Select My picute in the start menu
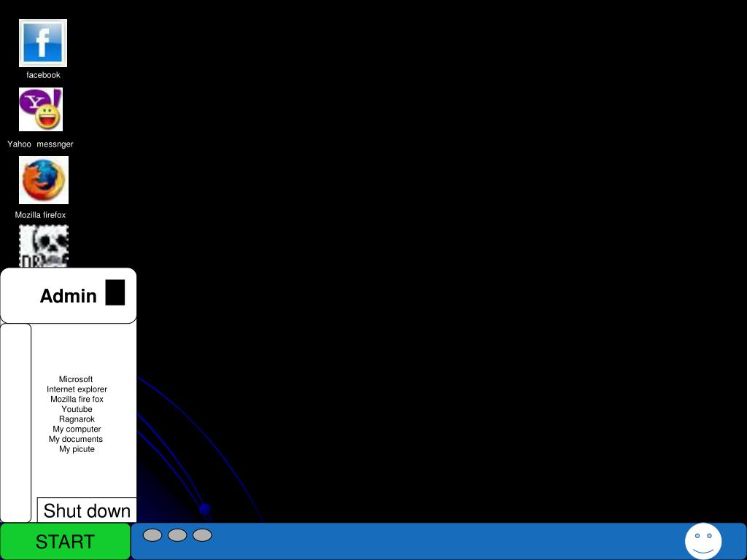 click(77, 449)
